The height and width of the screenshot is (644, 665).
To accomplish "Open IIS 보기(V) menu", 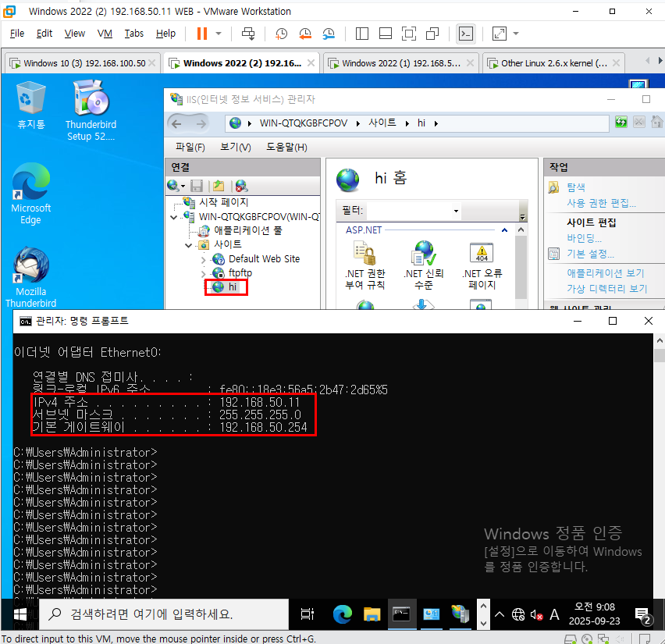I will [236, 148].
